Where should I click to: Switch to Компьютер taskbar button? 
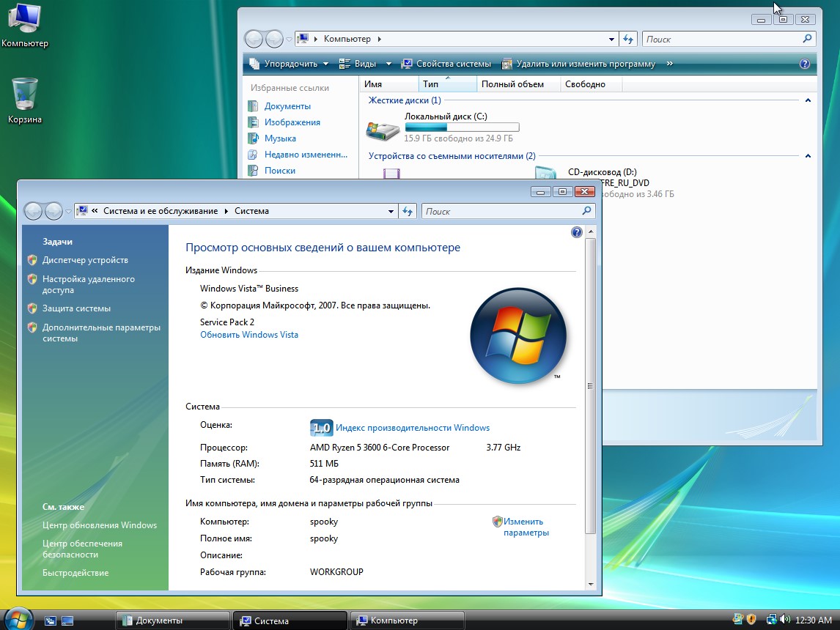click(x=407, y=620)
